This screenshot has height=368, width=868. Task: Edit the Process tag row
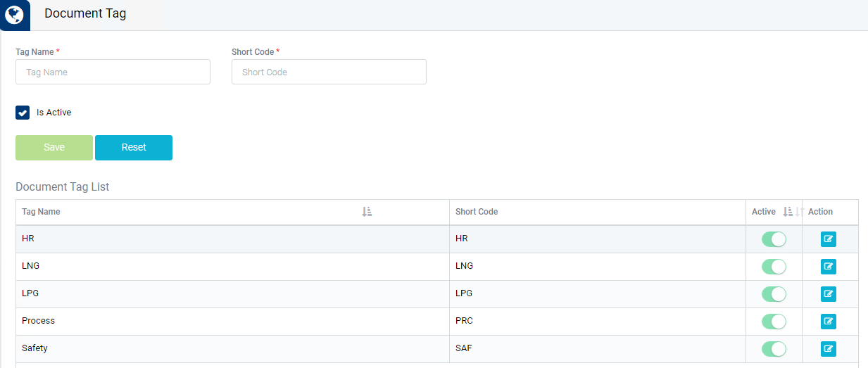coord(828,322)
